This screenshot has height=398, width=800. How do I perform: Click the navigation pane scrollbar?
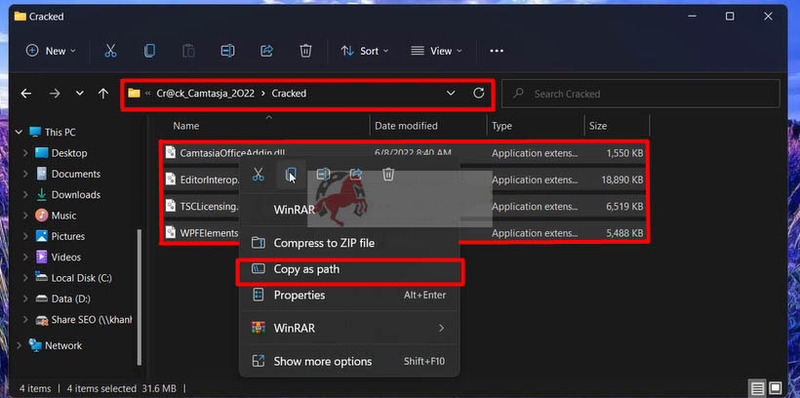point(139,296)
